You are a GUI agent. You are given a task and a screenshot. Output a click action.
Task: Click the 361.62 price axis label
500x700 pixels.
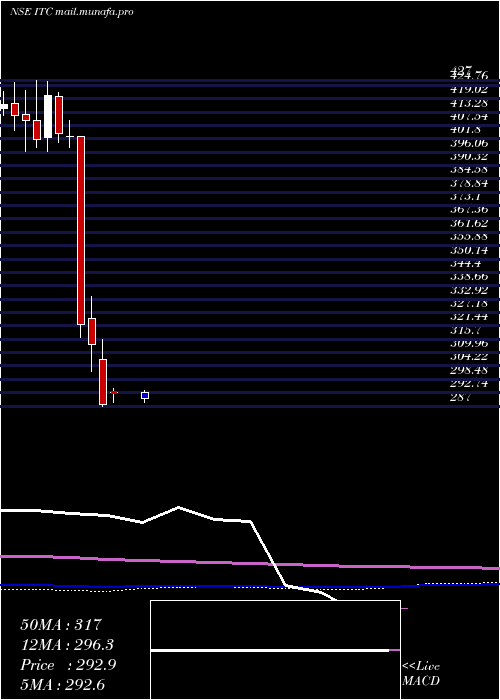coord(468,223)
